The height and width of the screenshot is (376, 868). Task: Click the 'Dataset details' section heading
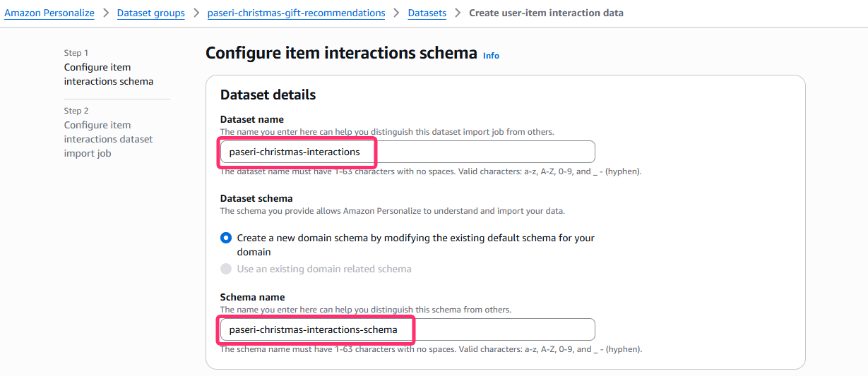tap(268, 95)
